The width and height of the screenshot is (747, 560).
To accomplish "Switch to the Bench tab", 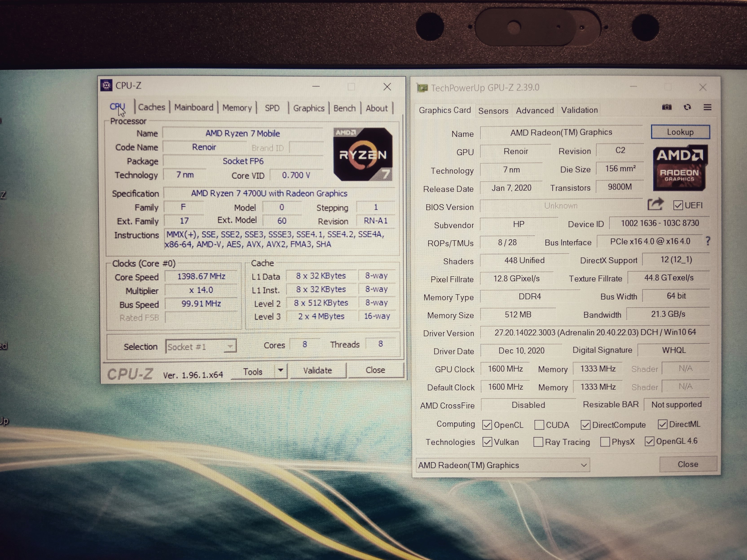I will 345,108.
